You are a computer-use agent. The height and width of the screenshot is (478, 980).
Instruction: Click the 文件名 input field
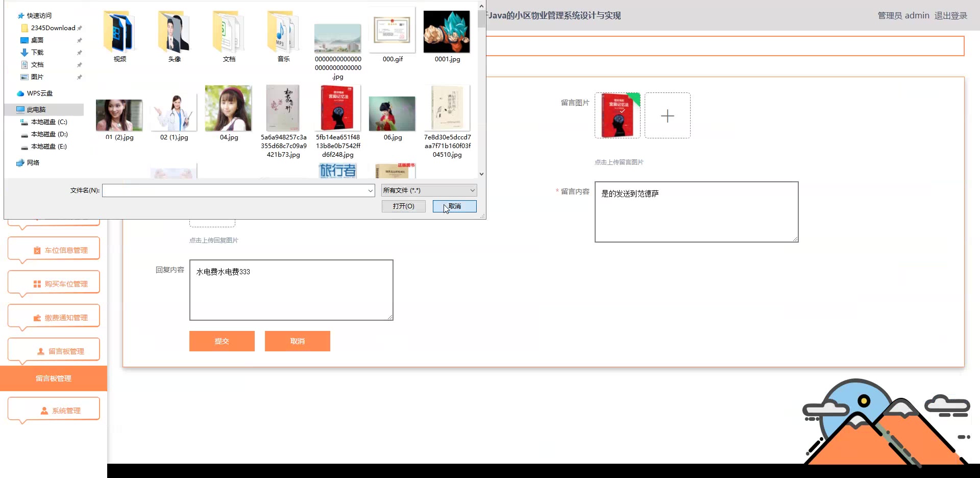(234, 190)
